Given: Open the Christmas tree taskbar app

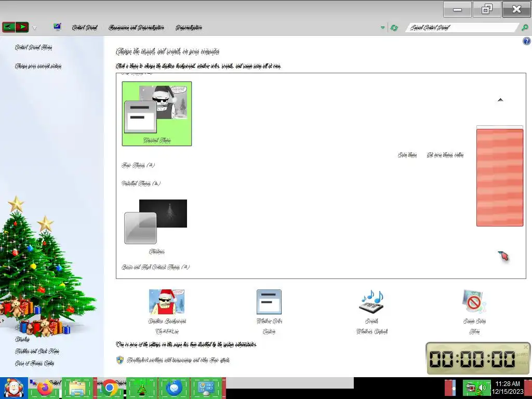Looking at the screenshot, I should 142,388.
